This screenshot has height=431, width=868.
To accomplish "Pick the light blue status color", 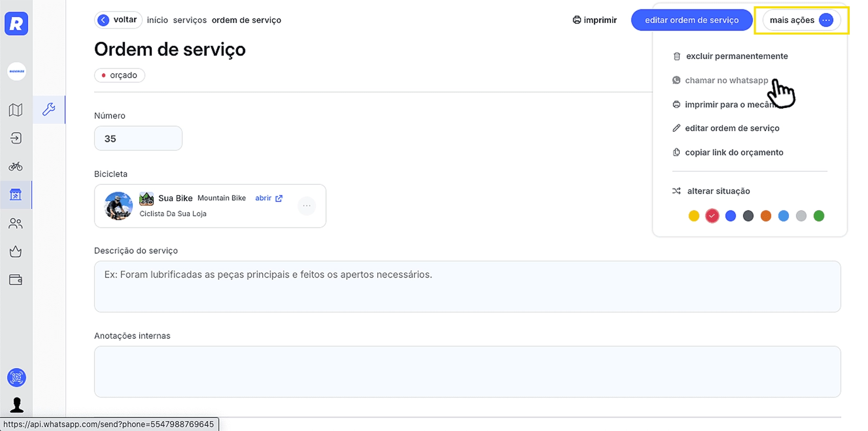I will pos(783,216).
